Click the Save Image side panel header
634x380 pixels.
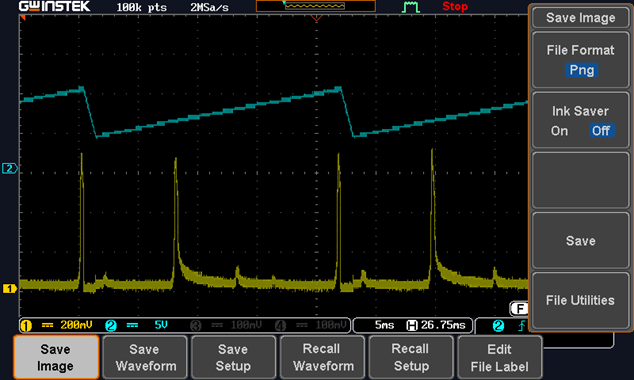(x=581, y=18)
